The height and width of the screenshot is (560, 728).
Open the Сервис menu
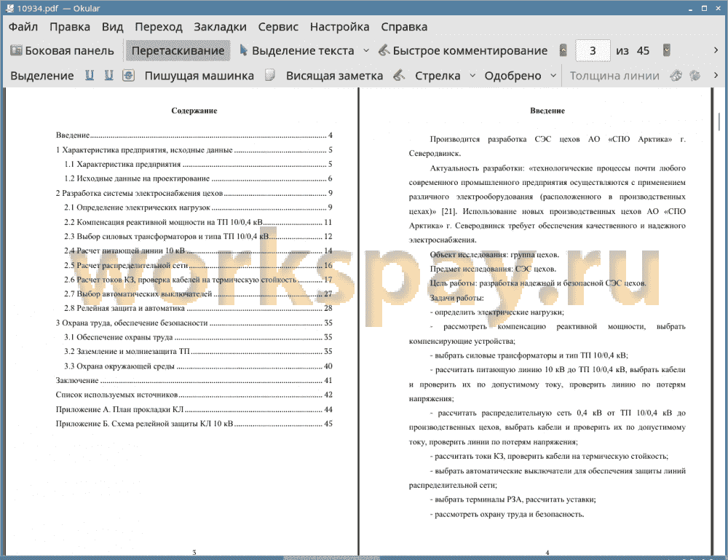278,27
